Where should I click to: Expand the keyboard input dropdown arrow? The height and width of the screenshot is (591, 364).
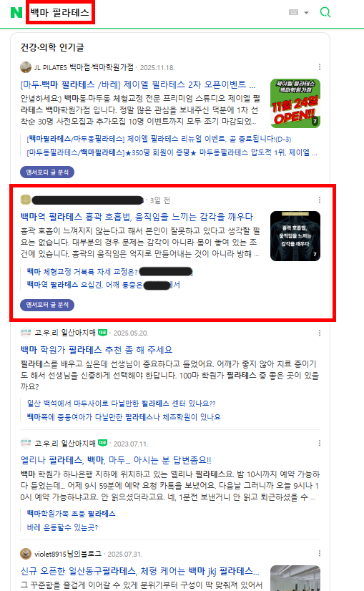pos(306,13)
